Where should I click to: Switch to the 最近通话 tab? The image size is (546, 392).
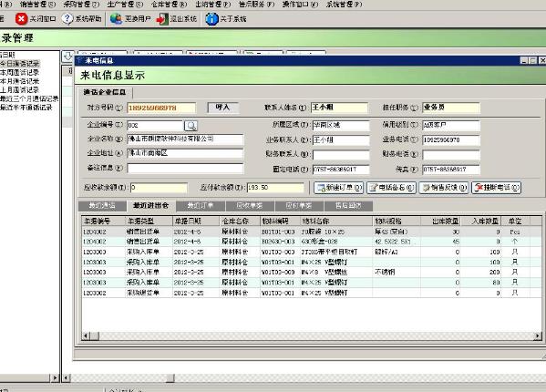click(x=102, y=206)
